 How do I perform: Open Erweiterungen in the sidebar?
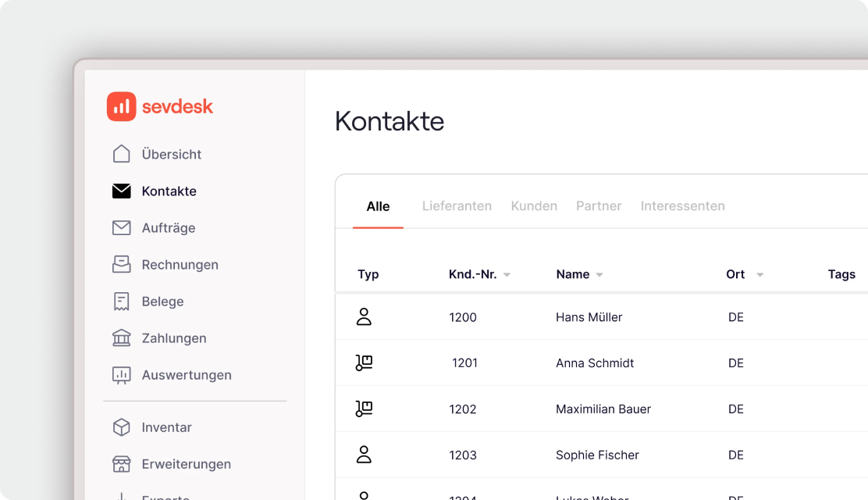[186, 465]
